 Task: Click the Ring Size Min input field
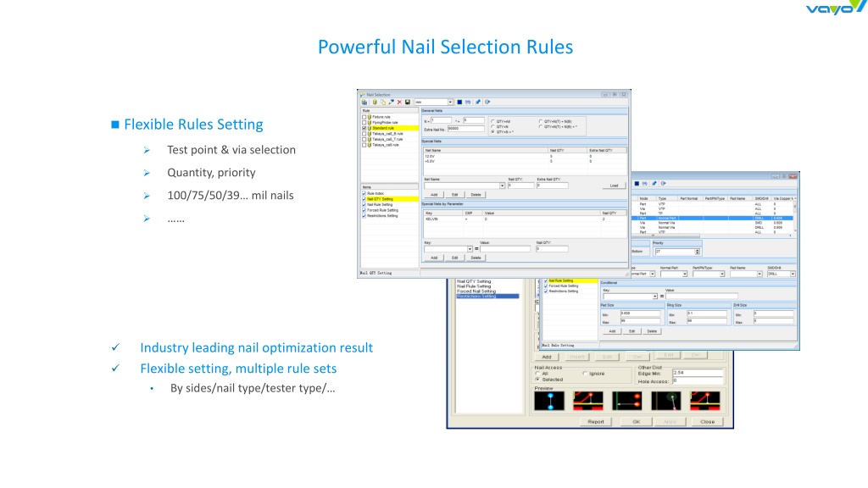pyautogui.click(x=706, y=313)
